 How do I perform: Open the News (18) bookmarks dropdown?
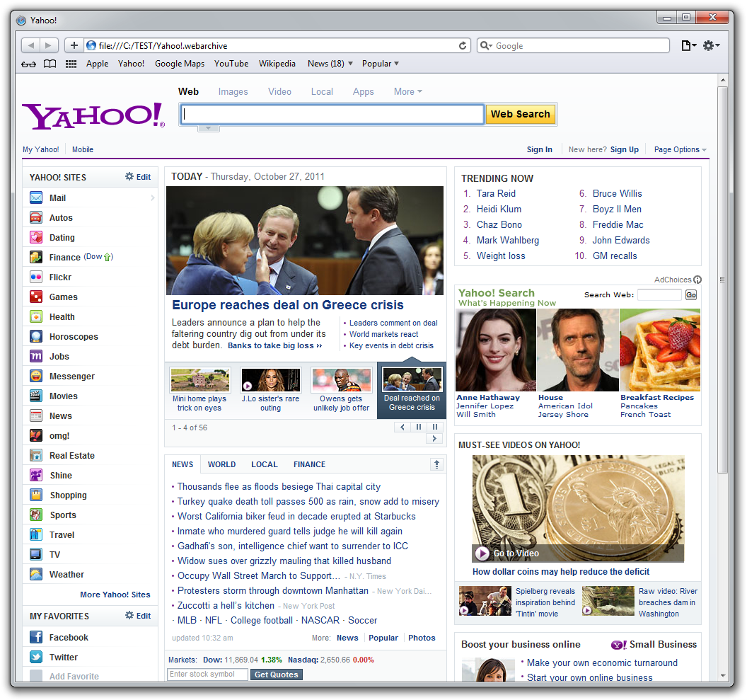(x=330, y=64)
